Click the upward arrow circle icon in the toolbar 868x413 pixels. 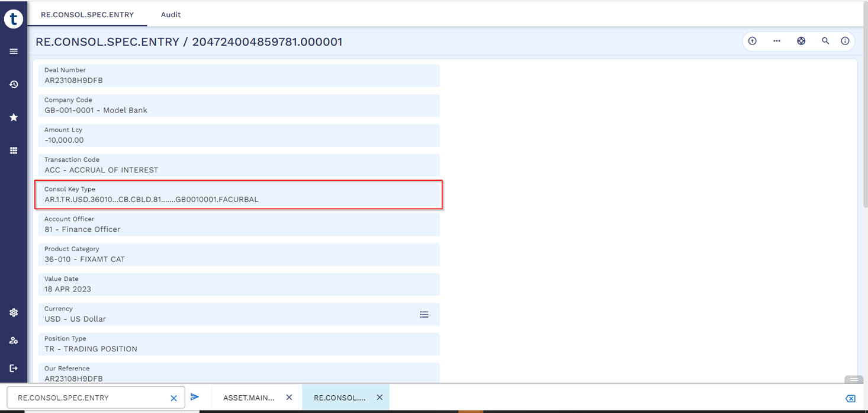(753, 41)
